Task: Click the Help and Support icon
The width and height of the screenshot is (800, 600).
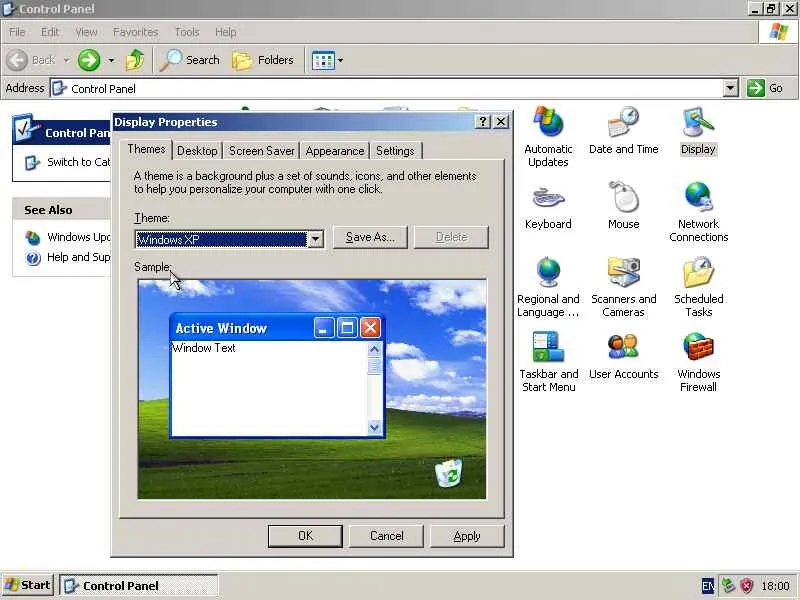Action: 33,258
